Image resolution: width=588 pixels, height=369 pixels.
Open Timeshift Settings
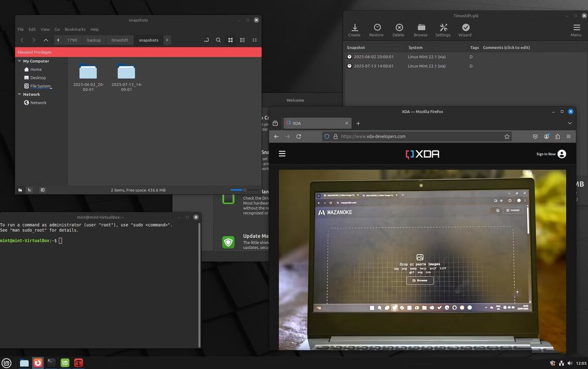point(443,29)
